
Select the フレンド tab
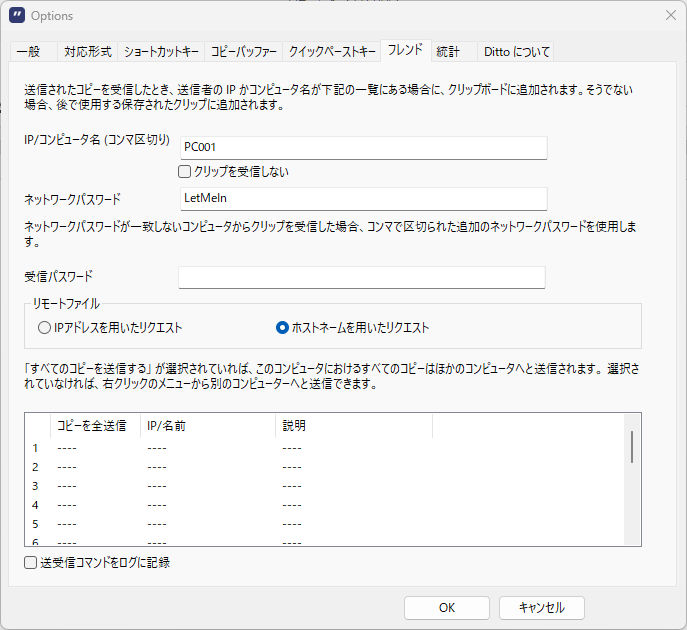point(405,50)
